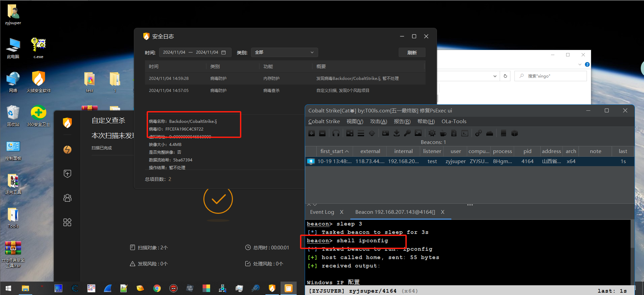The image size is (644, 295).
Task: Switch to the Event Log tab
Action: 322,212
